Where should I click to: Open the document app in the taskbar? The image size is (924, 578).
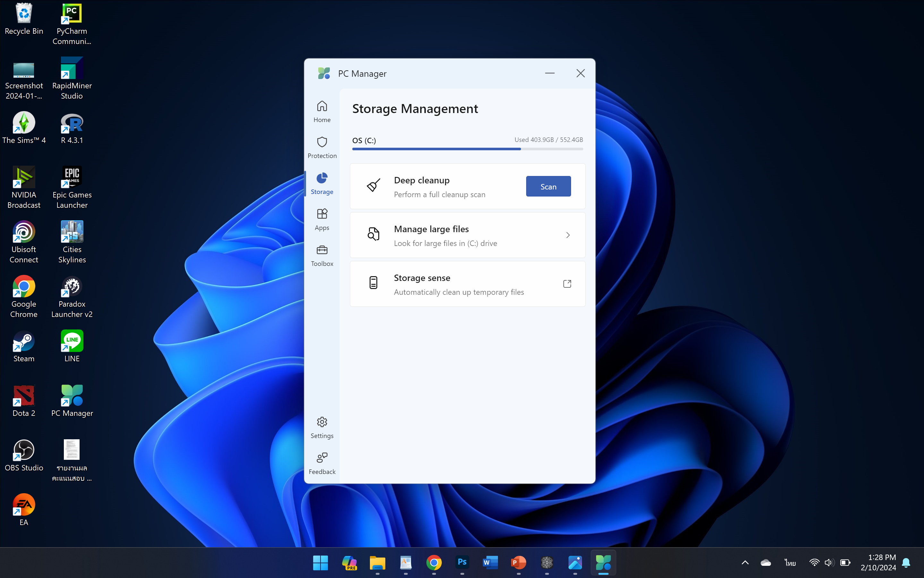(406, 562)
